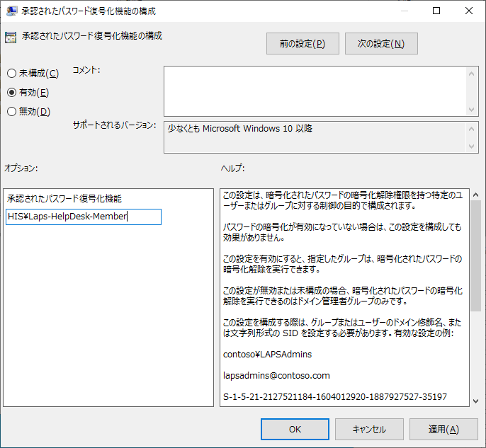Viewport: 486px width, 448px height.
Task: Close the policy configuration dialog window
Action: [469, 11]
